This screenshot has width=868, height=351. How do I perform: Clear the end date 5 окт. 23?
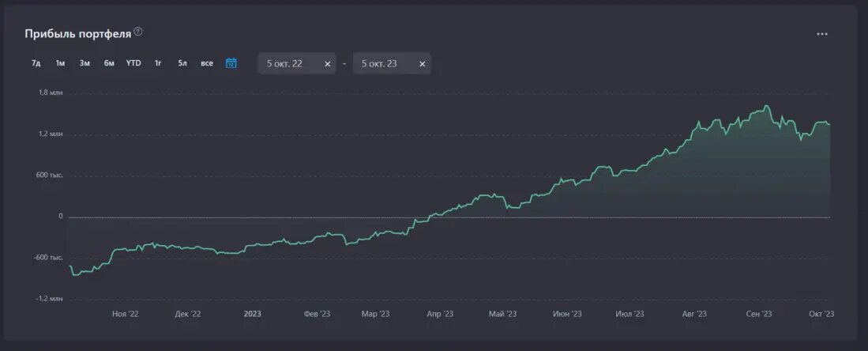tap(423, 64)
